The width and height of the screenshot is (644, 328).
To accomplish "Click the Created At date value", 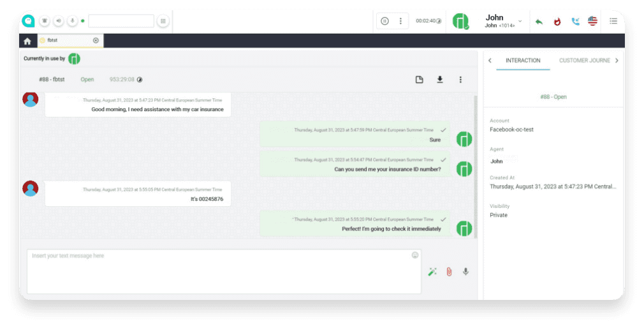I will coord(553,186).
